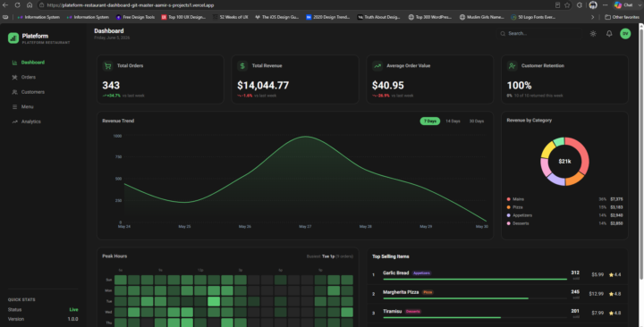Click the browser back arrow

pyautogui.click(x=5, y=5)
